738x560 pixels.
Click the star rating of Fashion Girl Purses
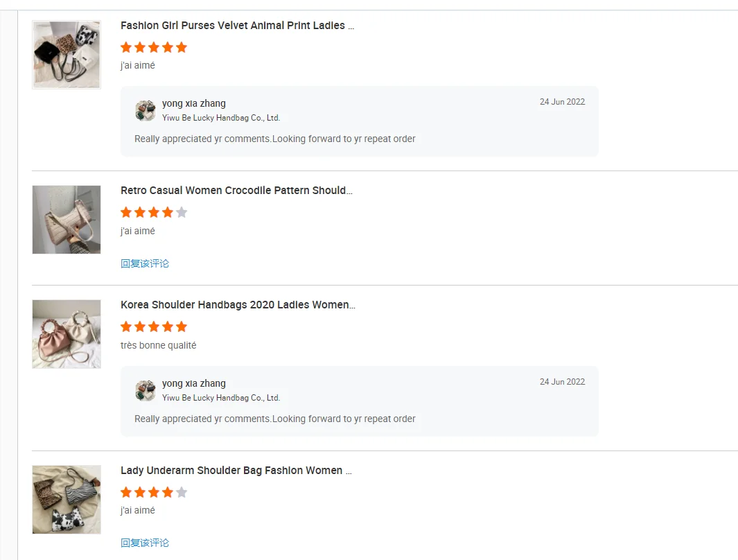(x=154, y=47)
